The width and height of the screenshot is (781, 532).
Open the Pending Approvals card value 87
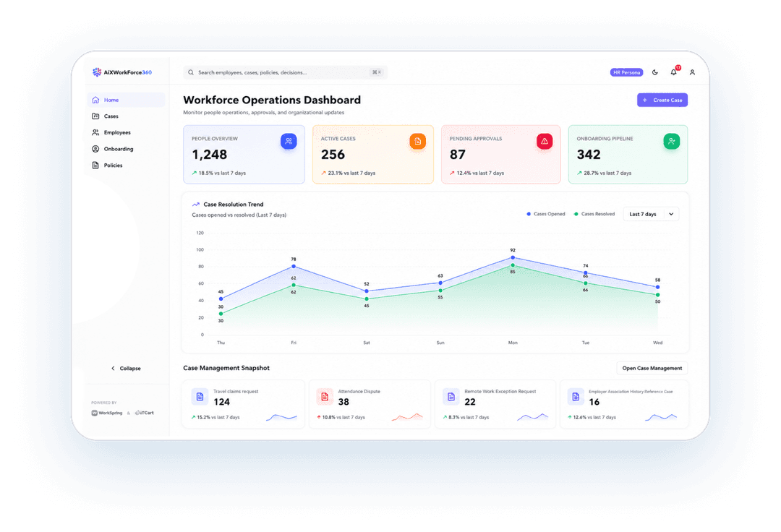(457, 155)
